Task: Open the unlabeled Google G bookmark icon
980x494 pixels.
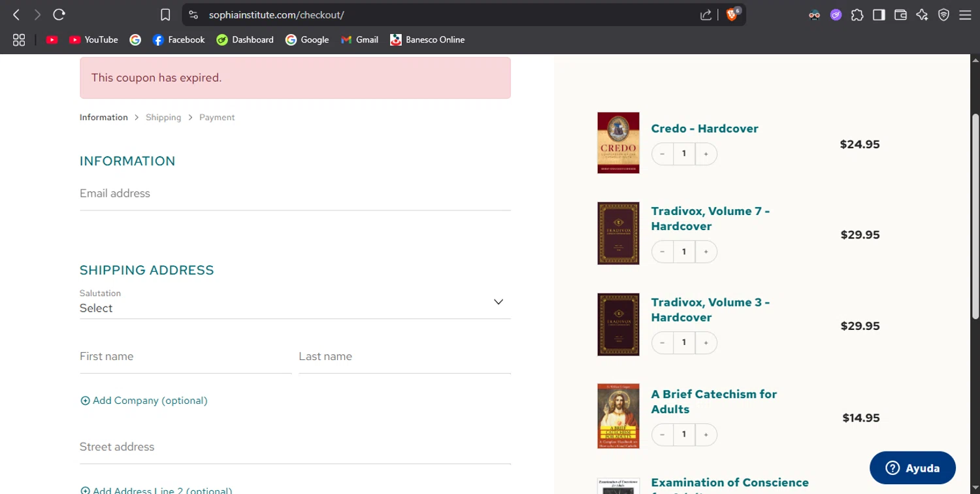Action: click(x=135, y=40)
